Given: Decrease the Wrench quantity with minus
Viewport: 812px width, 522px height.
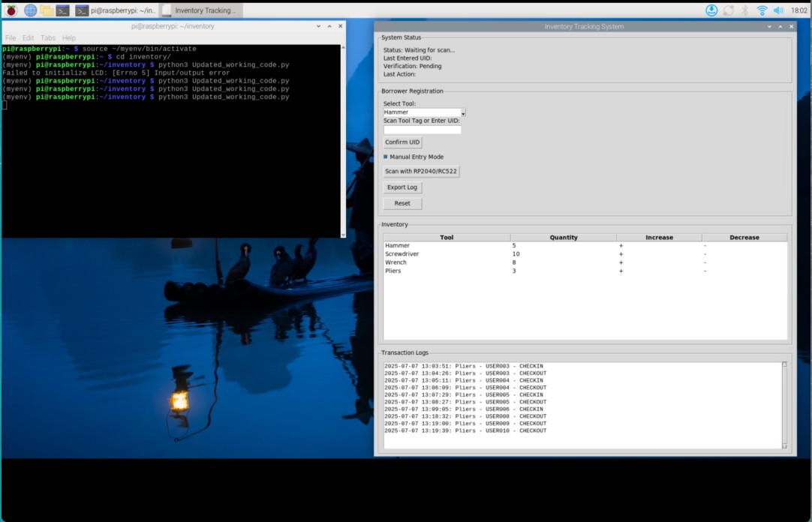Looking at the screenshot, I should point(705,262).
